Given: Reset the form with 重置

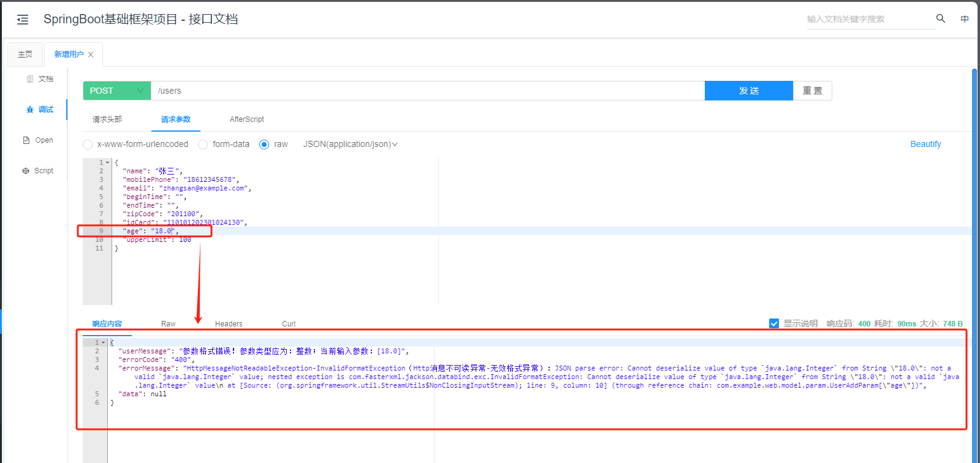Looking at the screenshot, I should 813,91.
